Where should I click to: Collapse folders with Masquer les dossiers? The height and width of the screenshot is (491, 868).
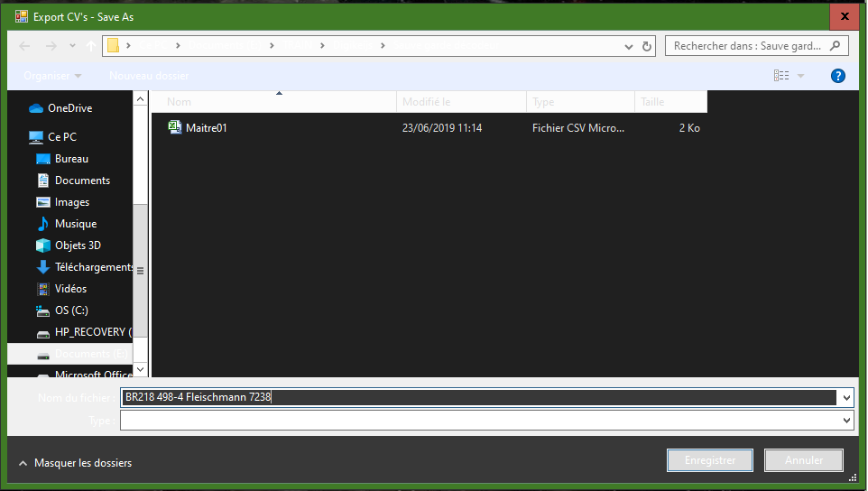[x=76, y=463]
